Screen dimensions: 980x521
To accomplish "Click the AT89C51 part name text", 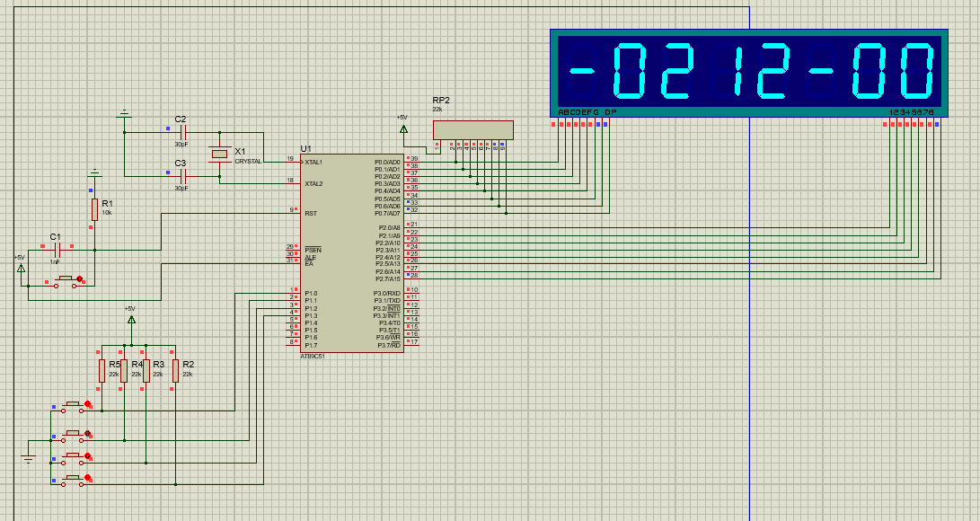I will click(x=313, y=356).
